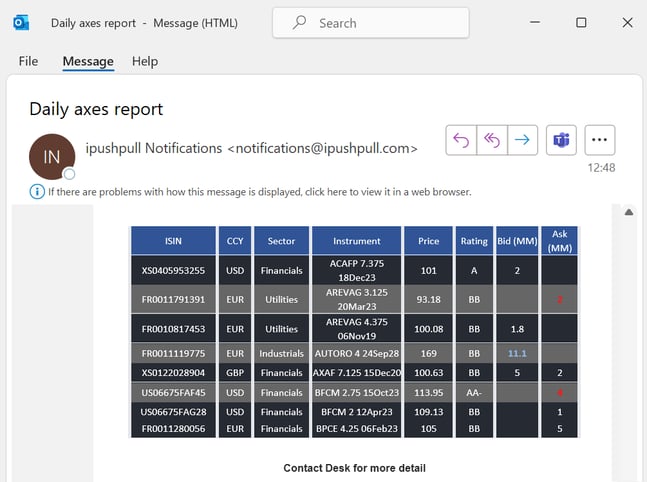Click the Price column header
Image resolution: width=647 pixels, height=482 pixels.
pyautogui.click(x=428, y=241)
